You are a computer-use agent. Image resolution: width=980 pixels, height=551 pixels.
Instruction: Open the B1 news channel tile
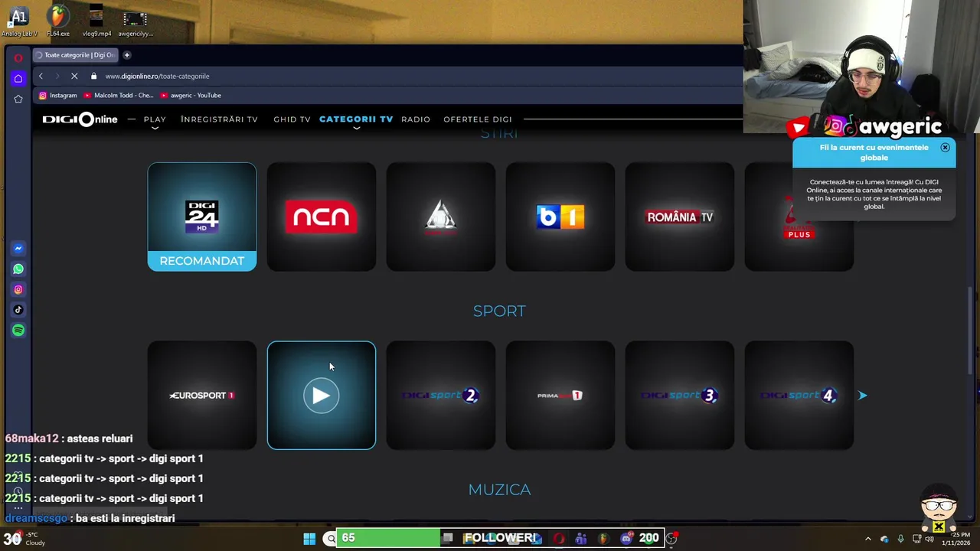560,217
